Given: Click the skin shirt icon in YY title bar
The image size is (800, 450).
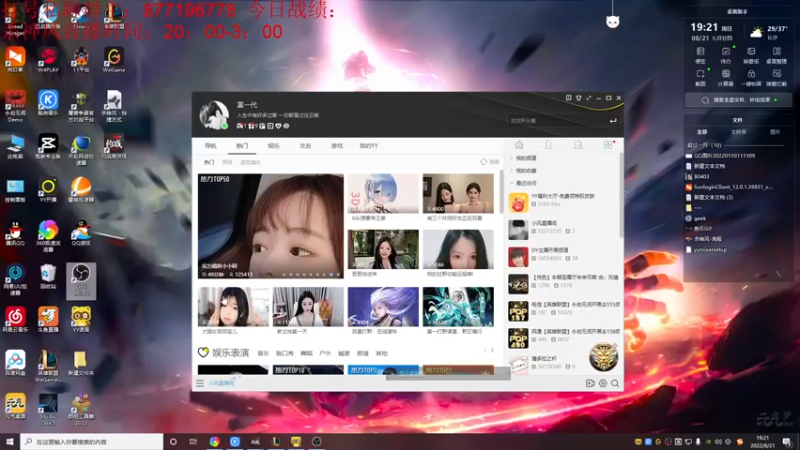Looking at the screenshot, I should coord(579,98).
